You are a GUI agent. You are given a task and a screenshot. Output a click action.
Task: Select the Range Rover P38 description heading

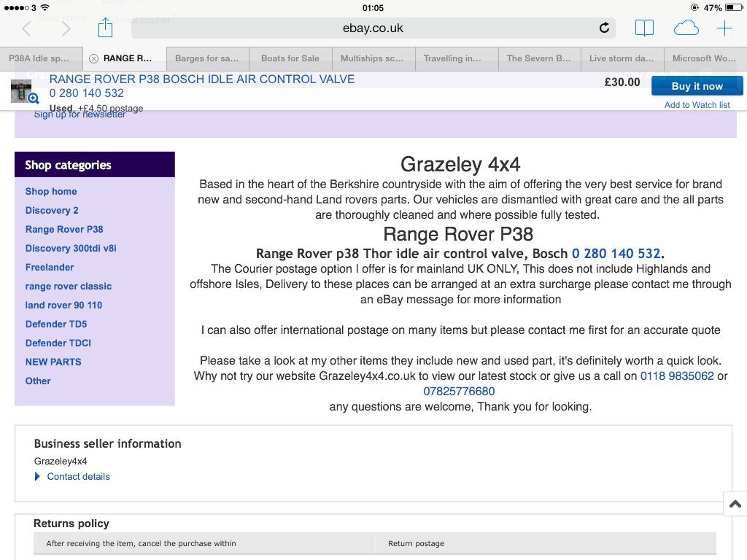[458, 234]
